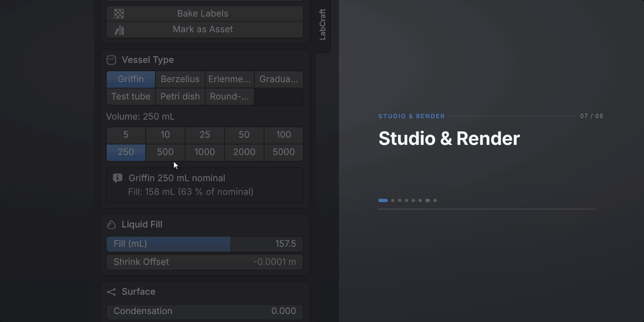Set volume to 100 mL
This screenshot has width=644, height=322.
tap(284, 135)
